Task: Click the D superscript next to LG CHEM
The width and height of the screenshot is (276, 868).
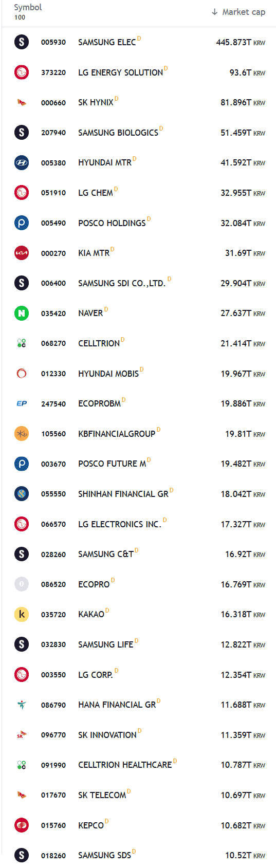Action: tap(116, 189)
